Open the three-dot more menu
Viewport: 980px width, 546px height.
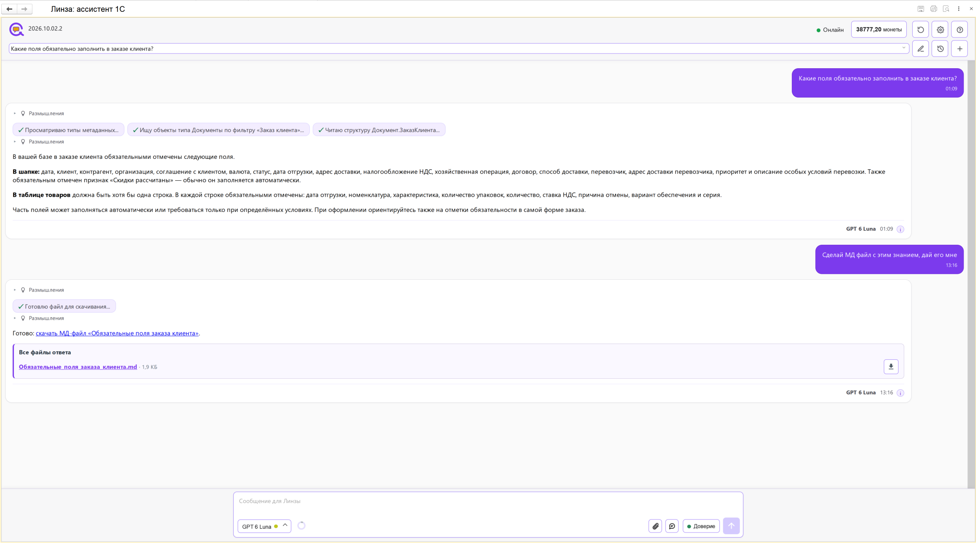point(959,9)
